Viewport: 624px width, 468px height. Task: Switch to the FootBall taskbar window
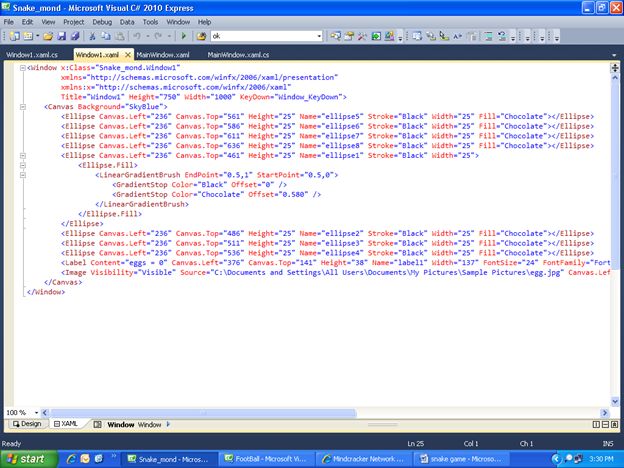(x=267, y=459)
